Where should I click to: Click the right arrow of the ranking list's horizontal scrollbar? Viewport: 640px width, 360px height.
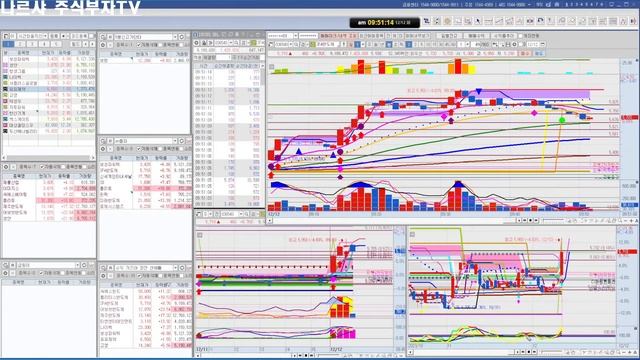93,157
